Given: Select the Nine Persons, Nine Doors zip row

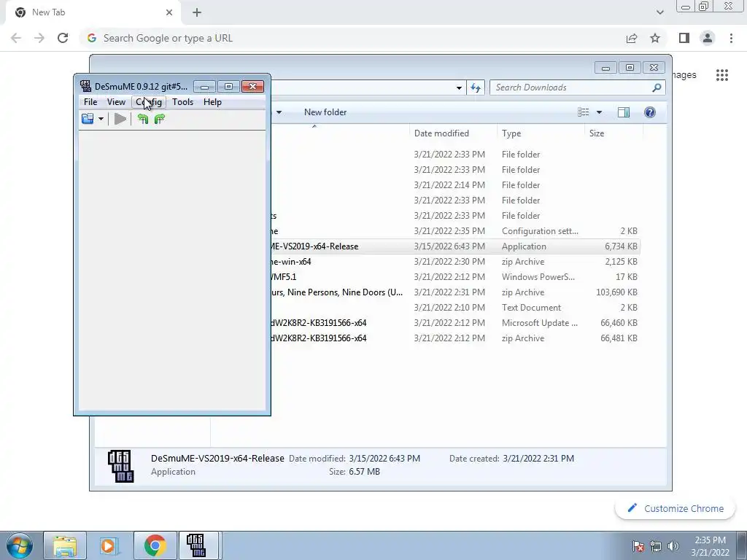Looking at the screenshot, I should coord(455,292).
